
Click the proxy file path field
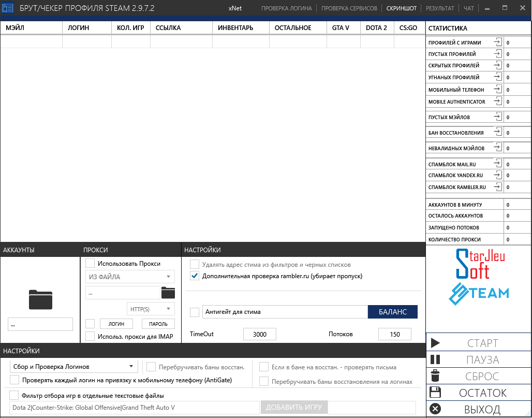pyautogui.click(x=123, y=293)
